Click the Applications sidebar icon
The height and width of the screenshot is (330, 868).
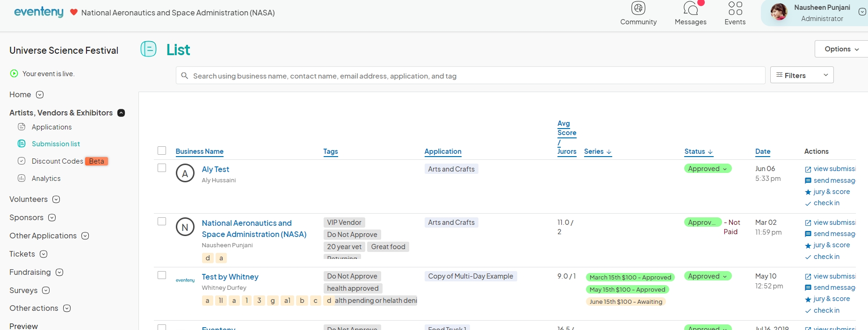point(22,127)
